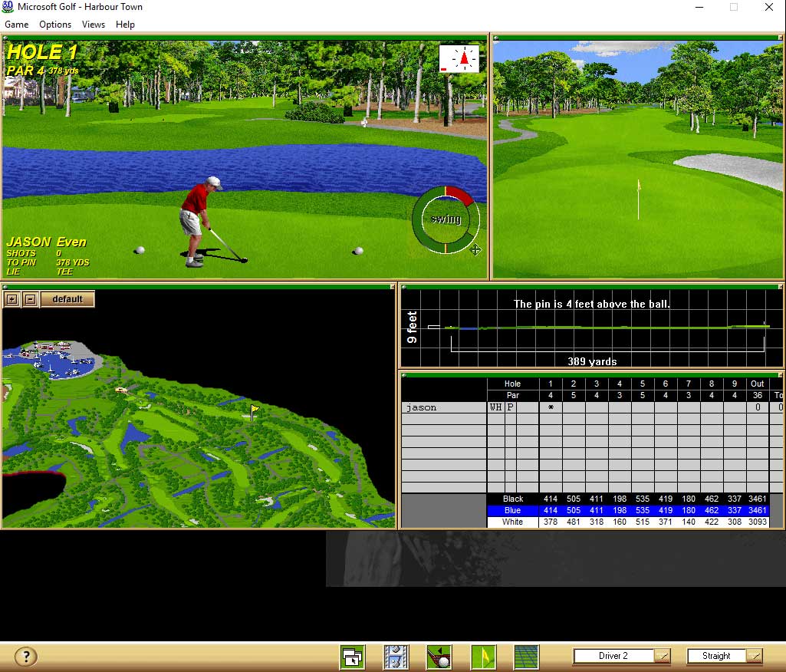786x672 pixels.
Task: Select the Blue tees row label
Action: point(513,510)
